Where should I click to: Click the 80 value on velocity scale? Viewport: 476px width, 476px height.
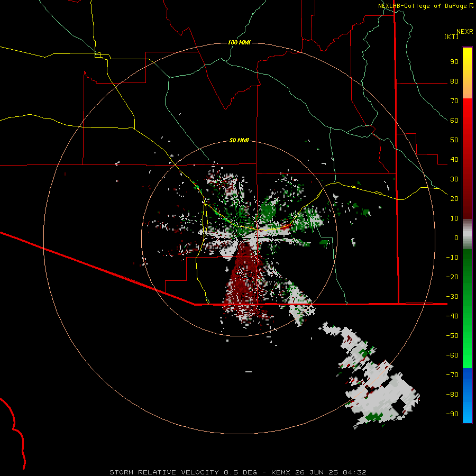tap(454, 81)
